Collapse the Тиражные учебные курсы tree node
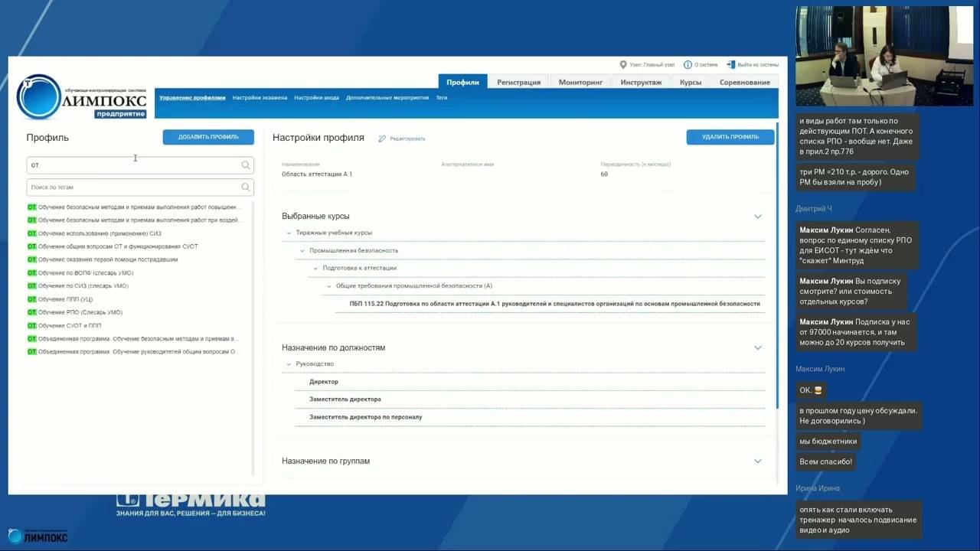The height and width of the screenshot is (551, 980). point(289,233)
